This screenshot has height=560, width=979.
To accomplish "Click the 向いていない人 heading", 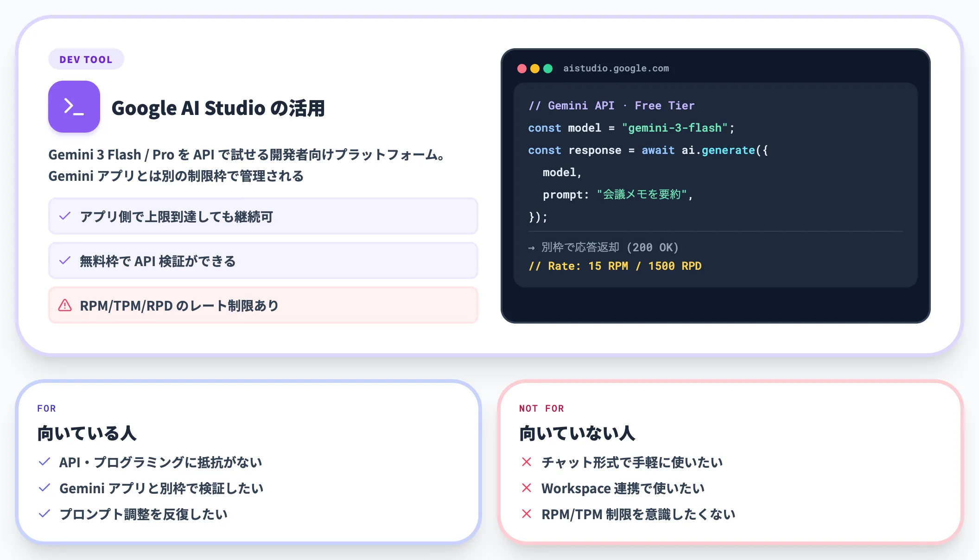I will pyautogui.click(x=577, y=433).
